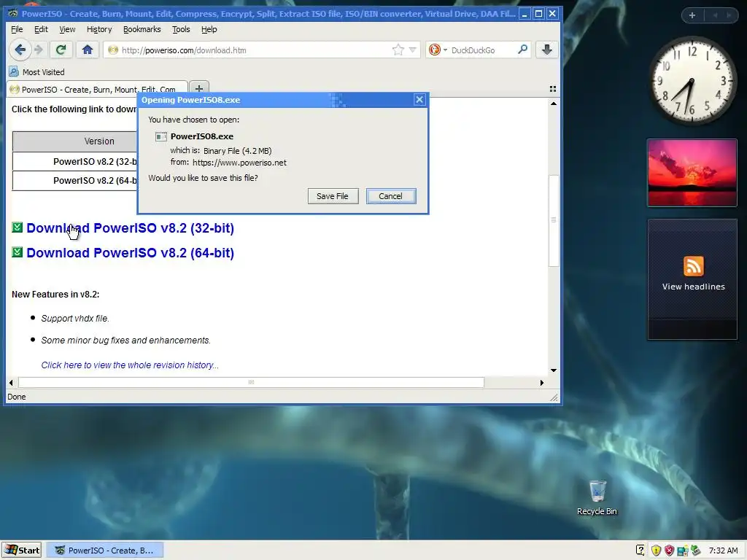
Task: Click the Download PowerISO v8.2 (32-bit) link
Action: coord(130,228)
